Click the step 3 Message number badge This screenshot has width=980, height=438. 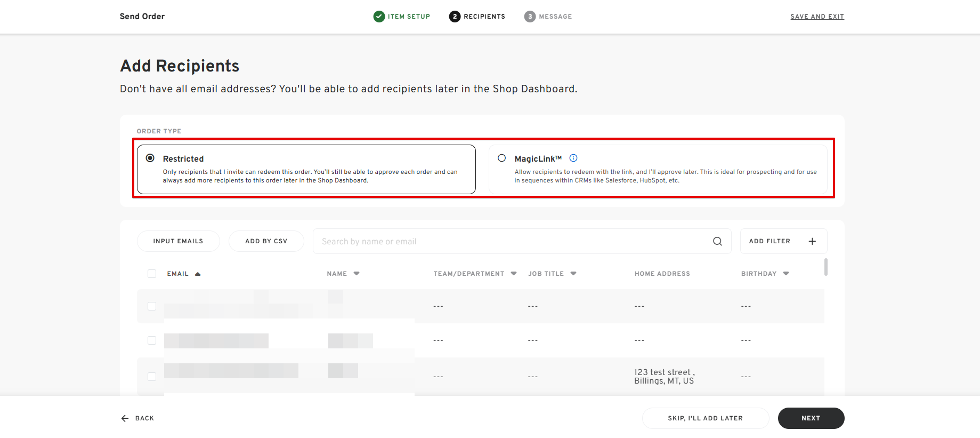point(530,17)
